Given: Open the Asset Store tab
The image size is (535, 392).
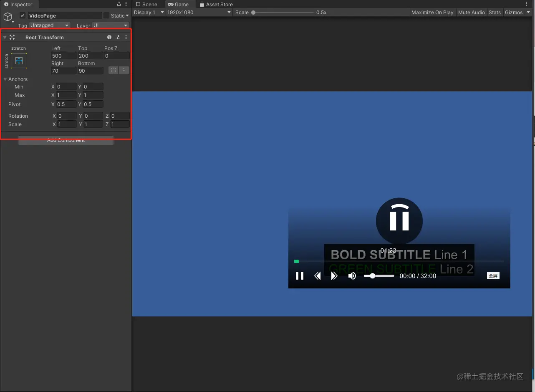Looking at the screenshot, I should pyautogui.click(x=216, y=4).
